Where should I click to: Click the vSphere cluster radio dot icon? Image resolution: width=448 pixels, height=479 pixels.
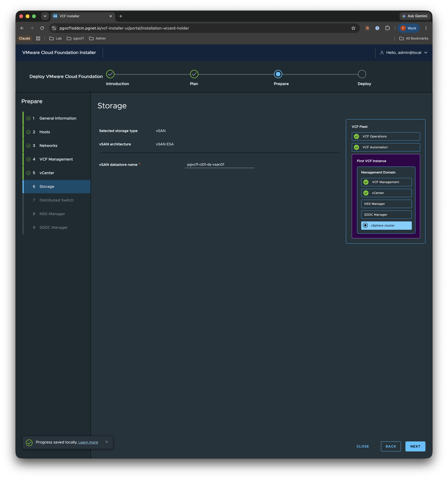tap(365, 226)
